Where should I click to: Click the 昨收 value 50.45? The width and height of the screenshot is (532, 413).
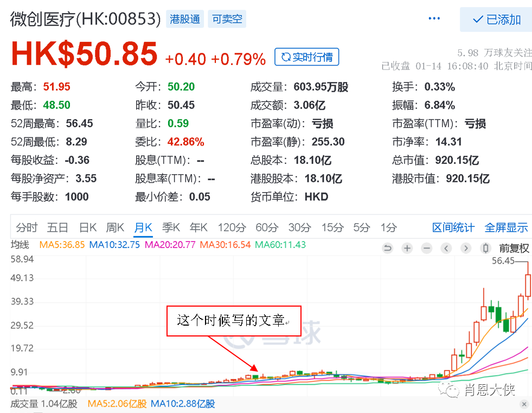pyautogui.click(x=181, y=105)
